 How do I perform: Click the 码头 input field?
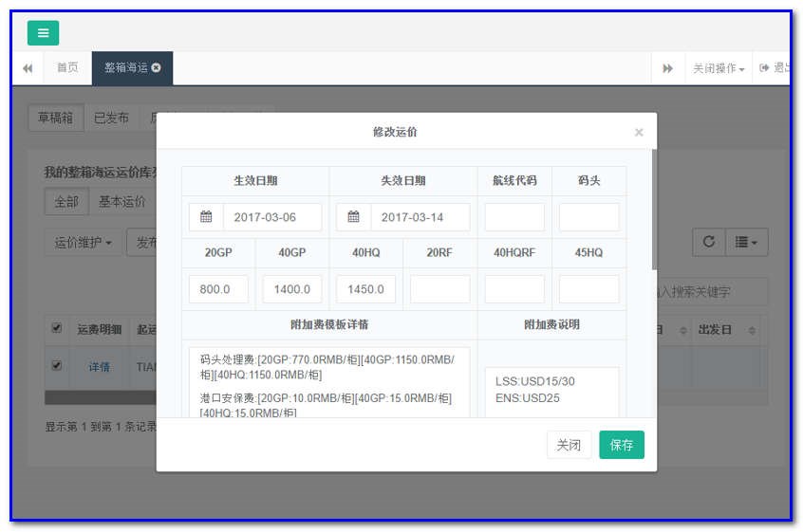[588, 217]
